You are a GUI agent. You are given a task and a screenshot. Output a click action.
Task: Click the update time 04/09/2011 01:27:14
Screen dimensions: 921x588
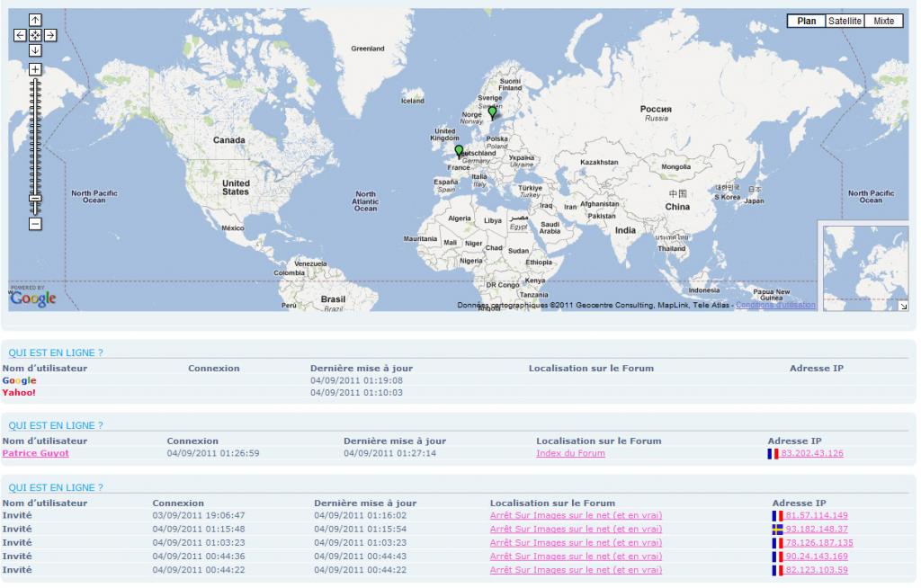(390, 453)
